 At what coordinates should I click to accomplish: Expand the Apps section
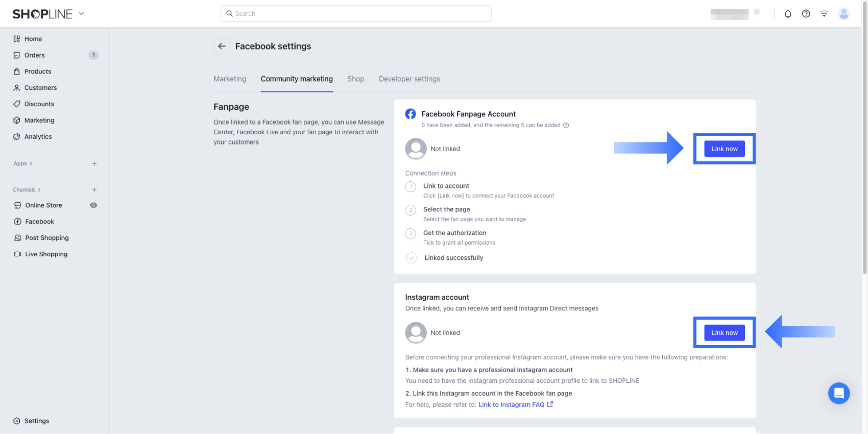pyautogui.click(x=22, y=164)
